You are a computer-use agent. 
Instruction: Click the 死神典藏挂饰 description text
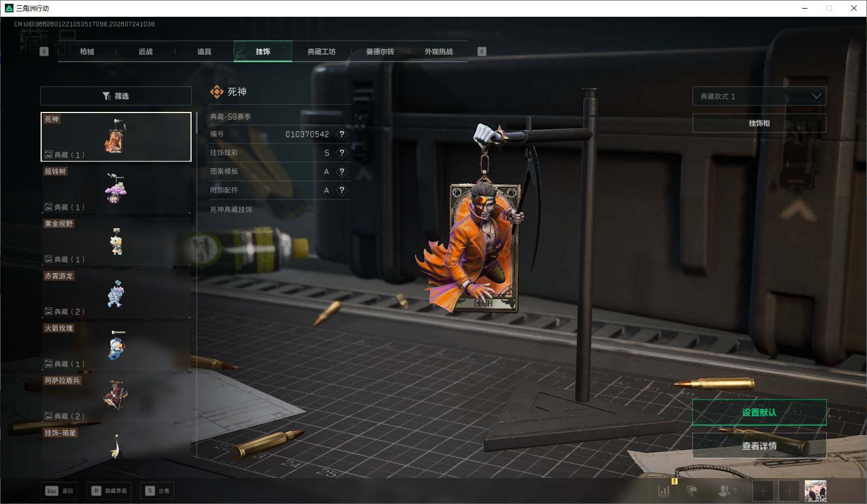click(231, 209)
